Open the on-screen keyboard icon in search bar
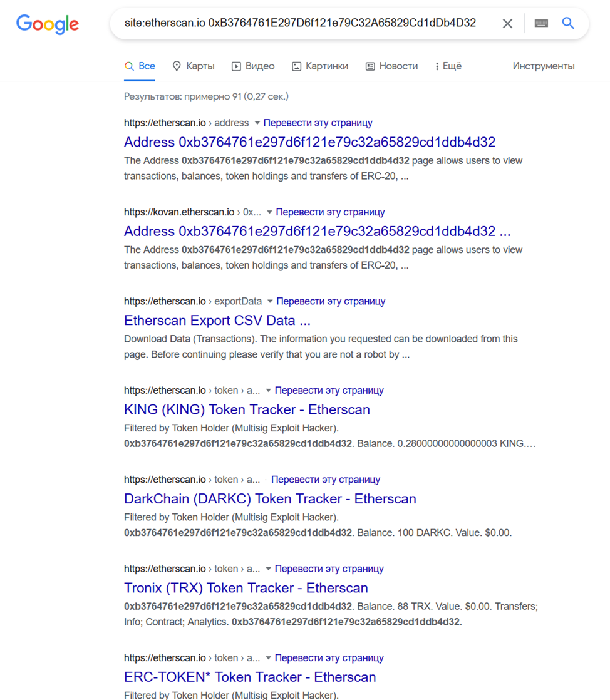This screenshot has height=700, width=610. [540, 23]
